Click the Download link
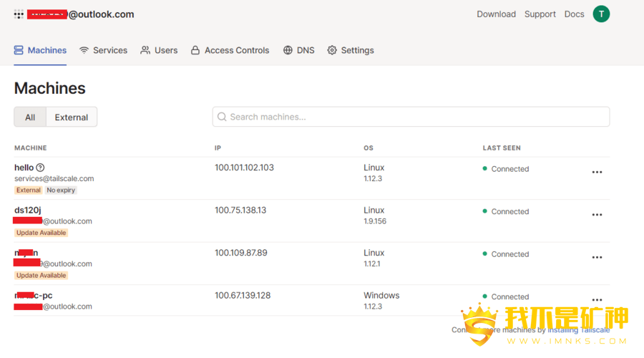 (496, 14)
